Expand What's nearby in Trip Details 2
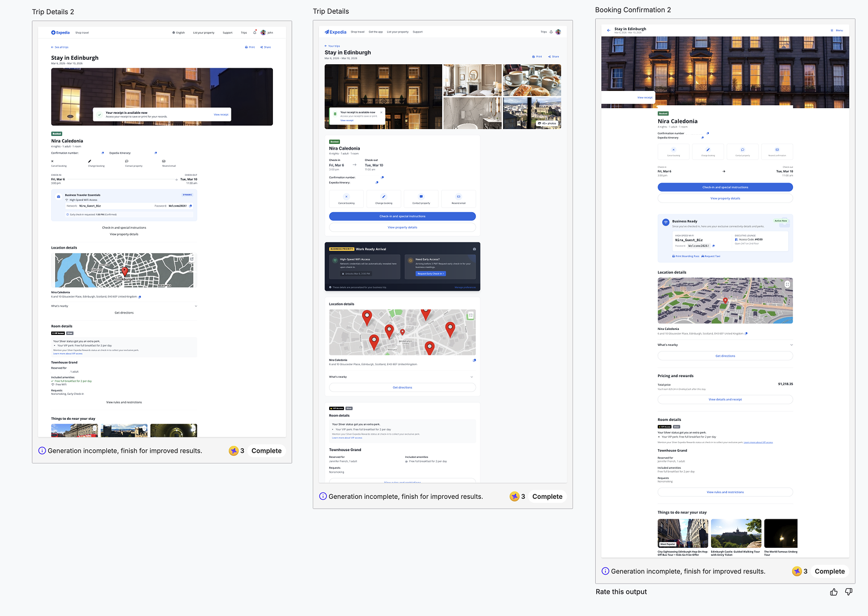868x616 pixels. tap(124, 306)
